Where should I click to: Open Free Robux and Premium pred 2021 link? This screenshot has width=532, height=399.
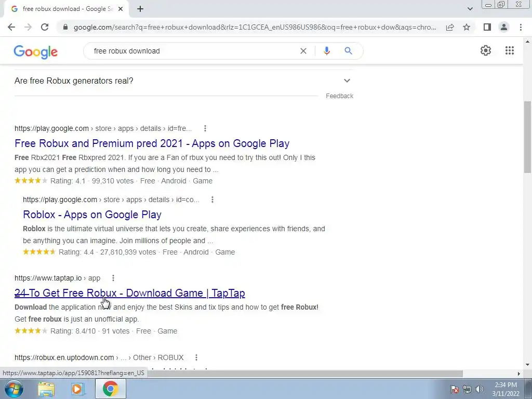[152, 143]
